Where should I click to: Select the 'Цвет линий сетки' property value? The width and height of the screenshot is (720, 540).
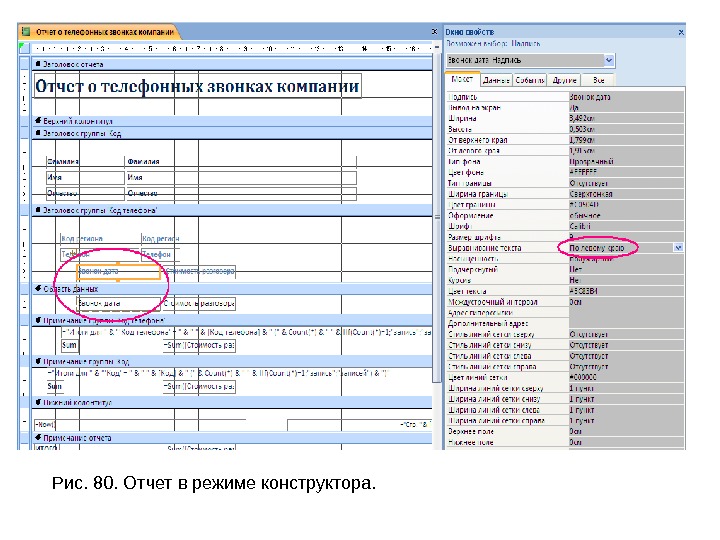point(626,377)
